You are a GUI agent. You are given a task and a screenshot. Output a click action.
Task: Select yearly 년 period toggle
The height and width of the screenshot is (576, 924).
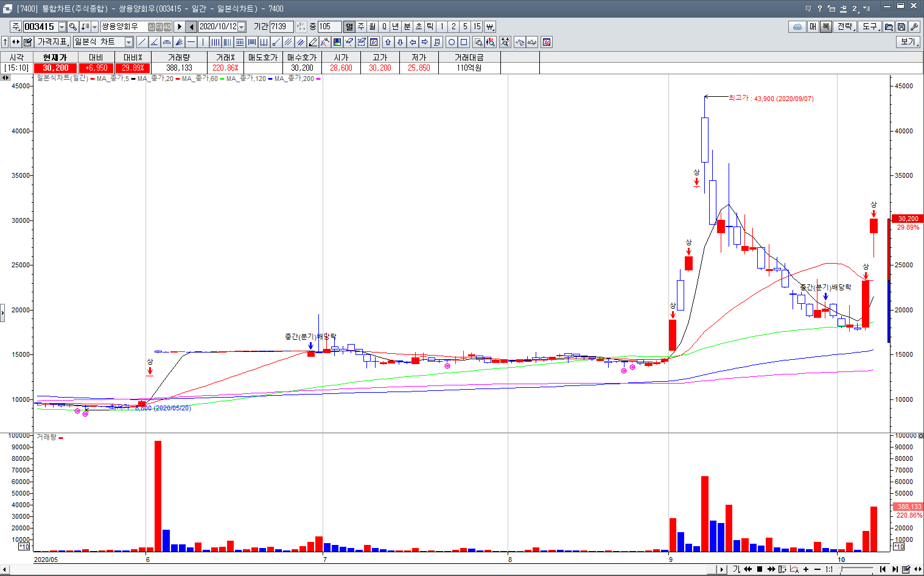click(396, 27)
